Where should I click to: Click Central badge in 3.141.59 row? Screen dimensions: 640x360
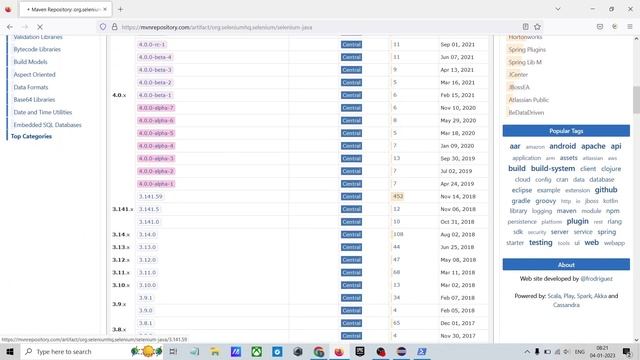point(351,196)
